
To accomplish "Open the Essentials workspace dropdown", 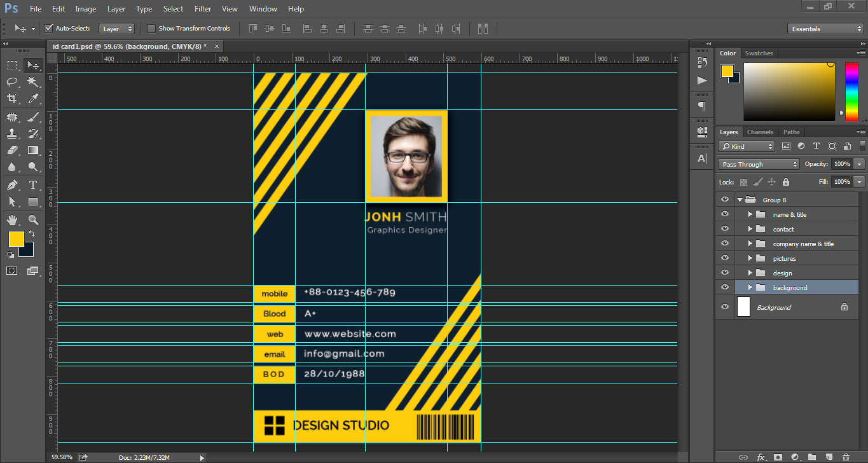I will click(x=824, y=29).
